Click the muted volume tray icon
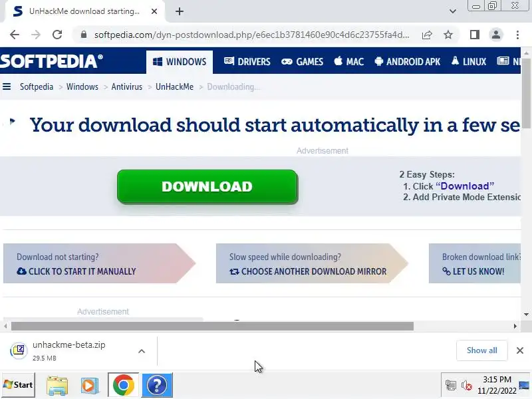Screen dimensions: 532x399 click(x=467, y=386)
